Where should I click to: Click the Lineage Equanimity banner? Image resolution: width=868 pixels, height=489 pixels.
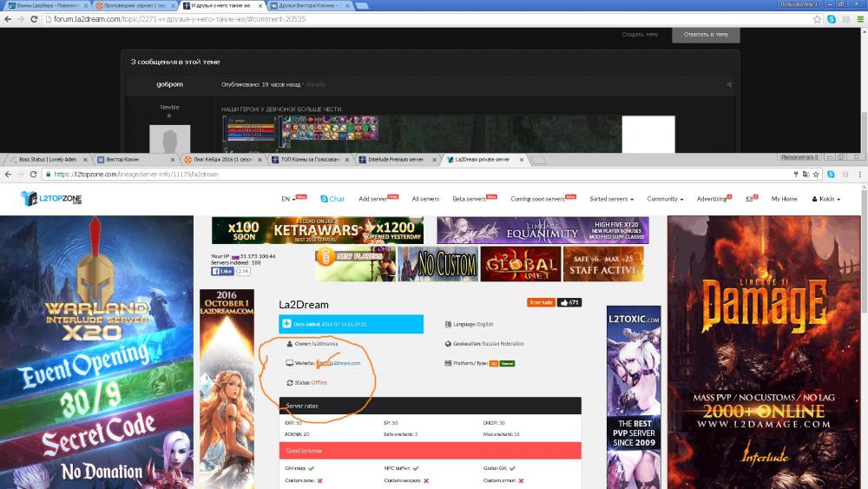click(542, 230)
